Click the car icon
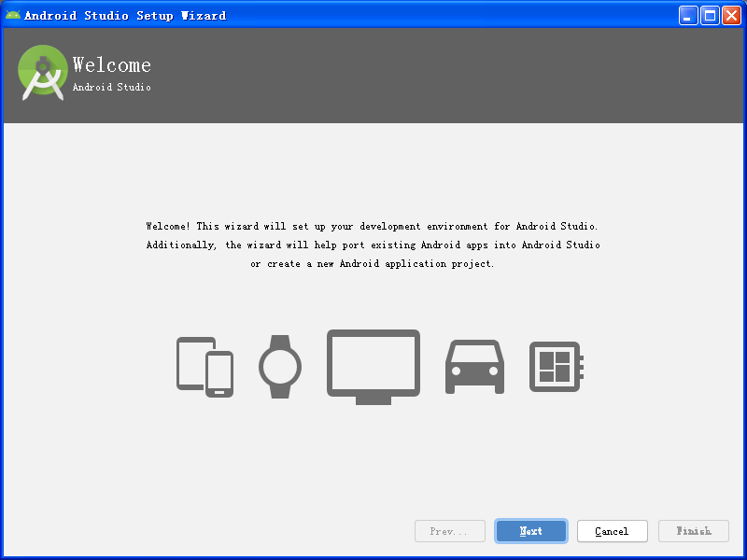This screenshot has width=747, height=560. [x=474, y=367]
